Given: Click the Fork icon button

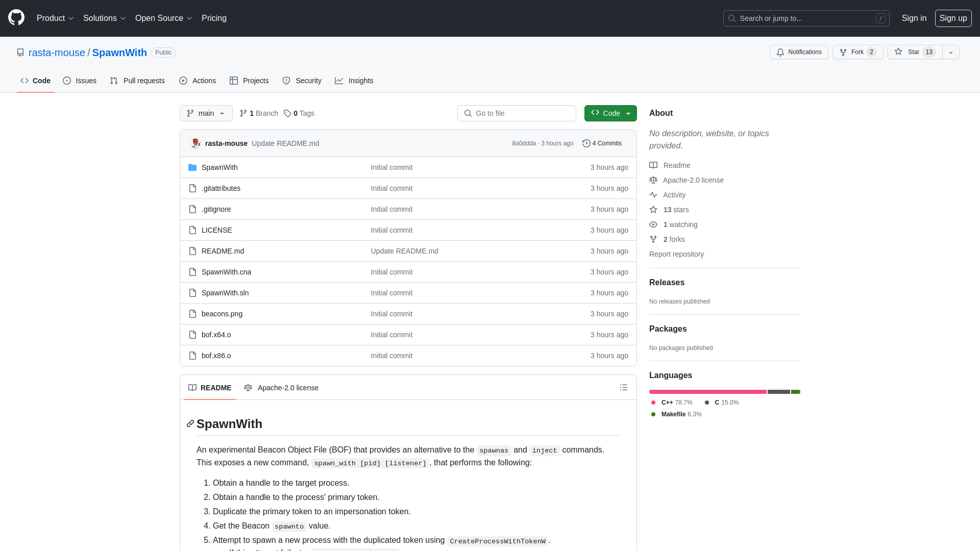Looking at the screenshot, I should click(x=843, y=52).
